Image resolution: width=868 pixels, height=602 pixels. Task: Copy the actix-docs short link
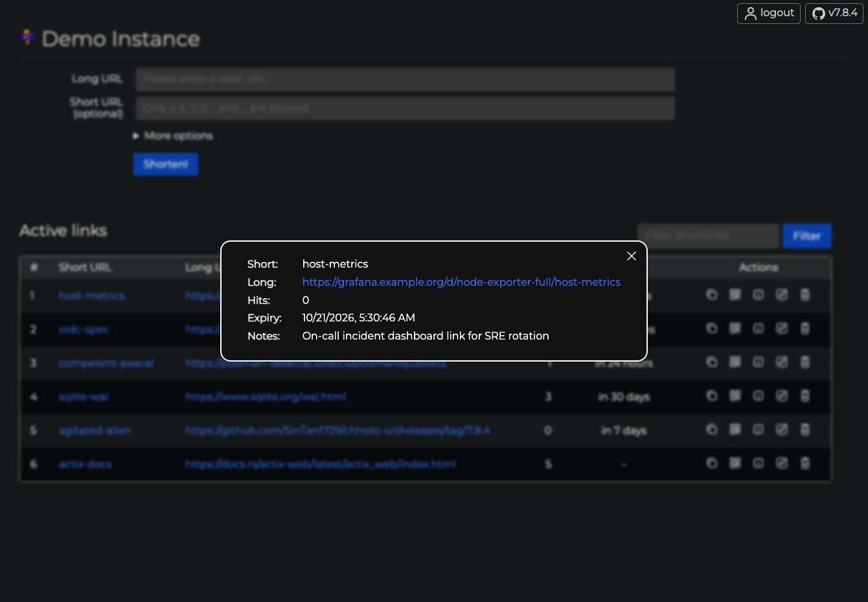click(x=711, y=463)
